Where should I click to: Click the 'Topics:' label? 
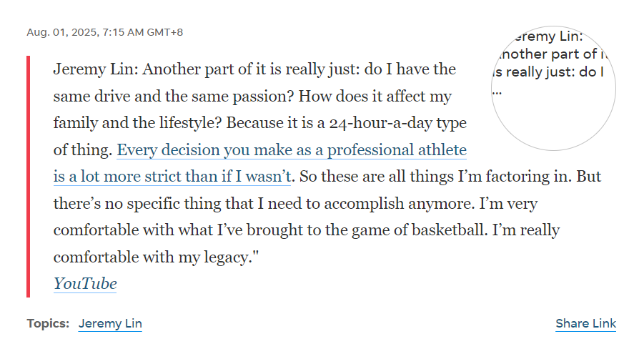48,323
